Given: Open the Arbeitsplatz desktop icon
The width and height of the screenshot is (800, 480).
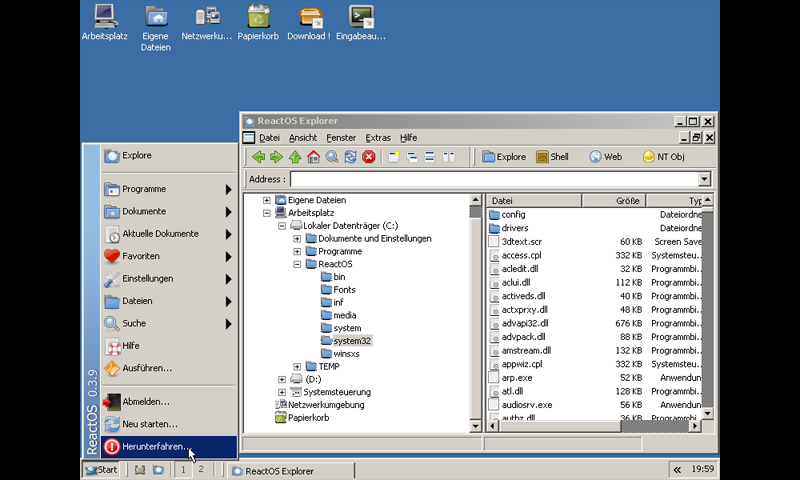Looking at the screenshot, I should [105, 22].
